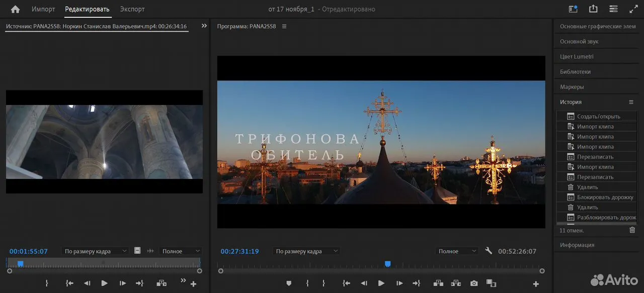Open Source playback resolution dropdown 'Полное'
The height and width of the screenshot is (293, 644).
pos(180,251)
